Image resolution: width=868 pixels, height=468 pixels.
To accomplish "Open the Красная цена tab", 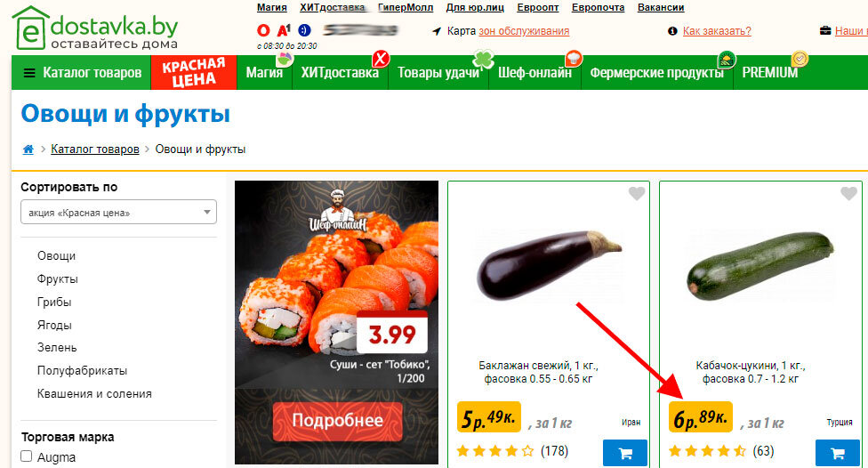I will (194, 73).
